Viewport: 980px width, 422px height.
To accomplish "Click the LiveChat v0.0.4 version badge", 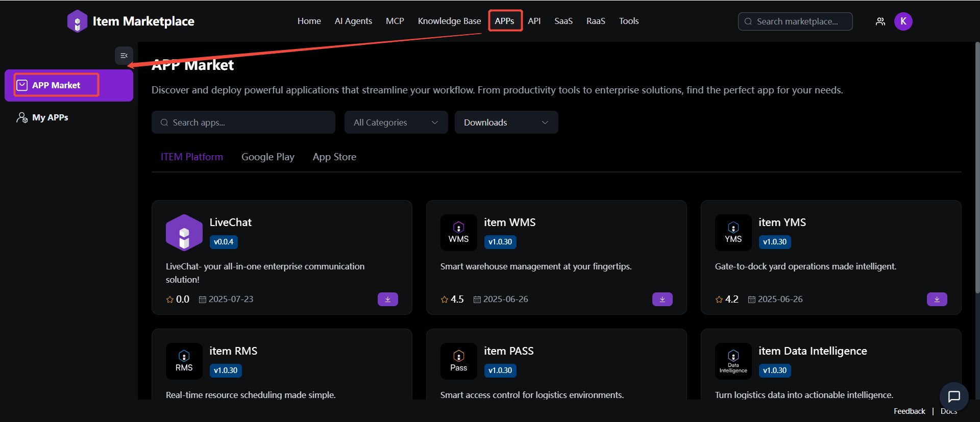I will [x=224, y=242].
